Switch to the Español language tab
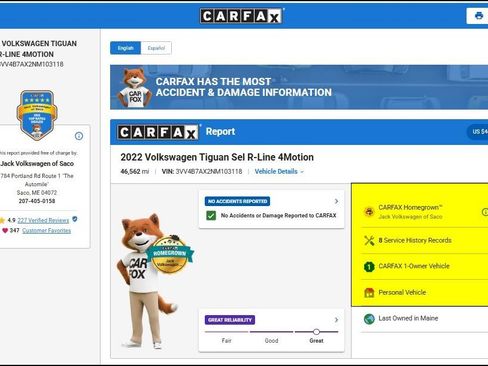 tap(156, 48)
